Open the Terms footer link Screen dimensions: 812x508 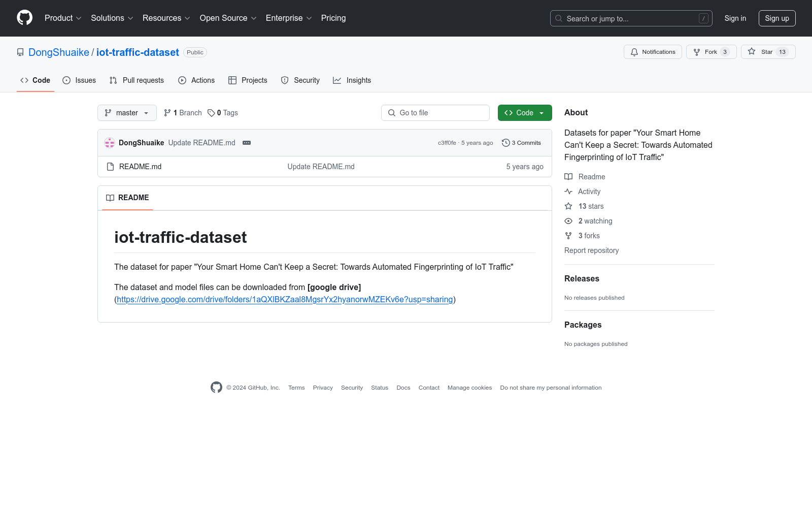tap(296, 388)
